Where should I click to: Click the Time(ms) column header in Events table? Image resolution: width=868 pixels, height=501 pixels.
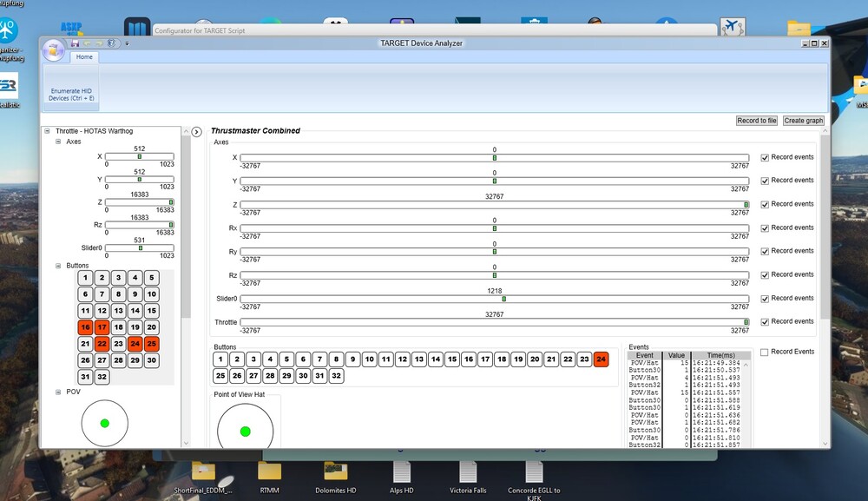coord(720,355)
